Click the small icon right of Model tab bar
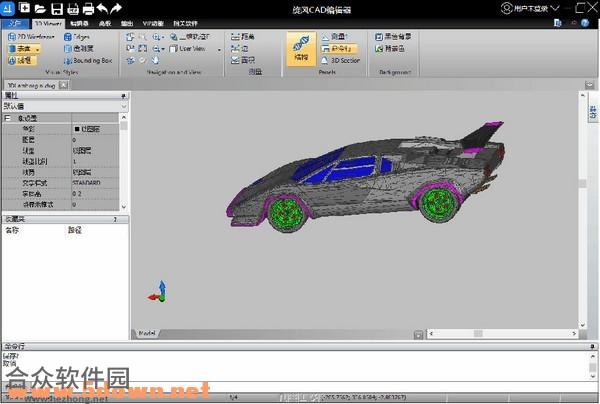 pyautogui.click(x=418, y=335)
